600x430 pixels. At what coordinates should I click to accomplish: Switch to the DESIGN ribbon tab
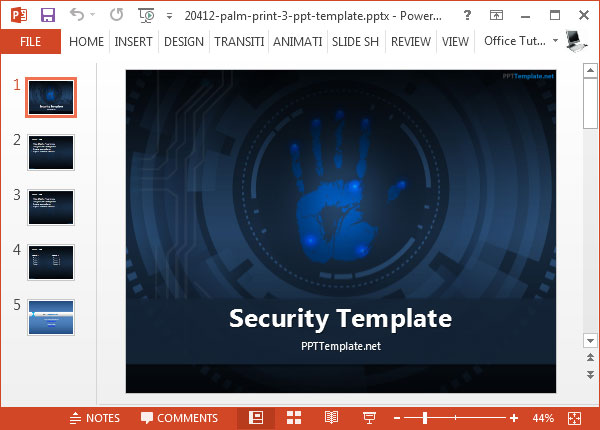(184, 41)
